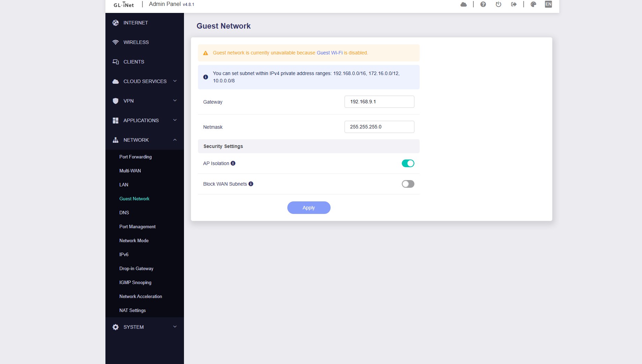Click the cloud icon in top bar
Viewport: 642px width, 364px height.
pos(464,4)
